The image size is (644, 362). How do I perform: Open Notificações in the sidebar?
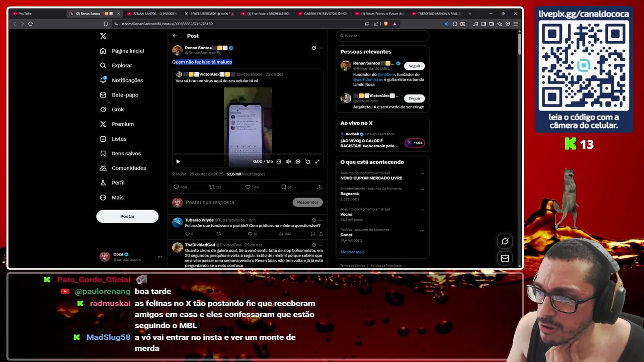121,80
